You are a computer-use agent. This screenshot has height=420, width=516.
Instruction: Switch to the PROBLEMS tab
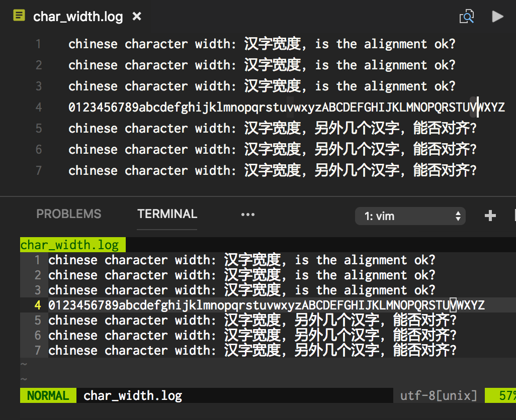68,214
